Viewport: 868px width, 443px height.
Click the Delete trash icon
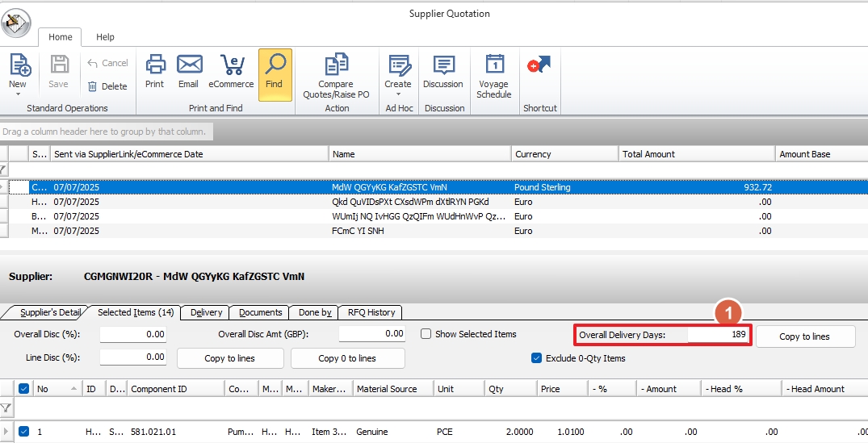[x=92, y=86]
